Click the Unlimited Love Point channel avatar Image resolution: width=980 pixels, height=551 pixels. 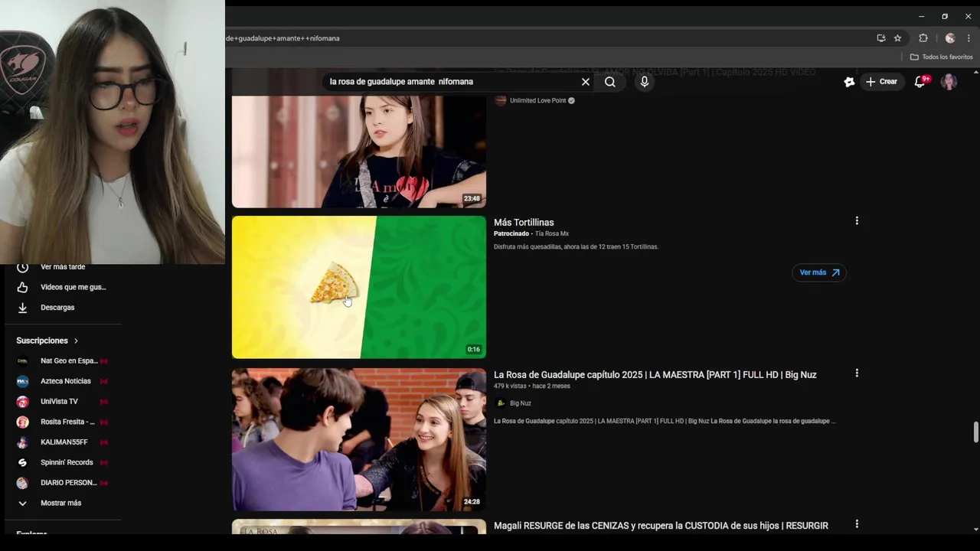(x=501, y=100)
